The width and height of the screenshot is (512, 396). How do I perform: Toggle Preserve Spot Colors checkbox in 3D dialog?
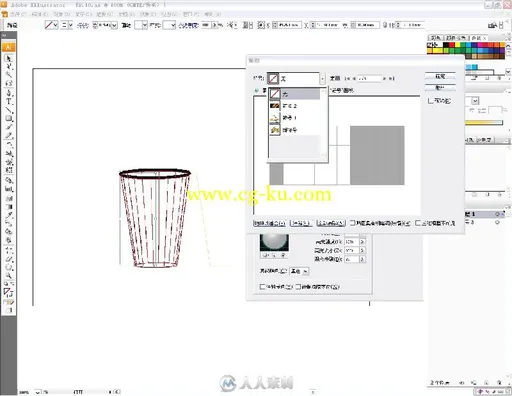262,287
